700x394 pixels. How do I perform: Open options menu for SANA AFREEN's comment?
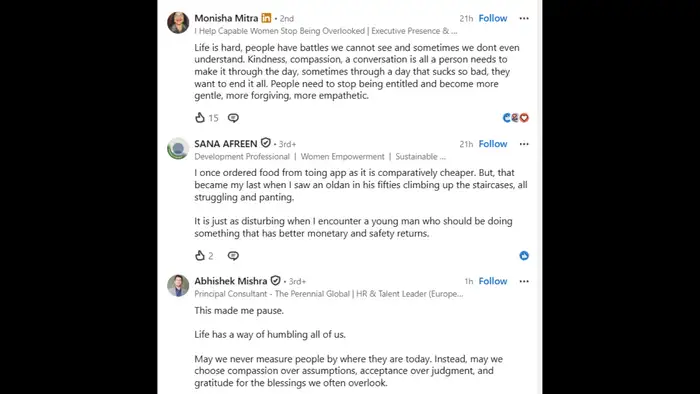point(524,144)
